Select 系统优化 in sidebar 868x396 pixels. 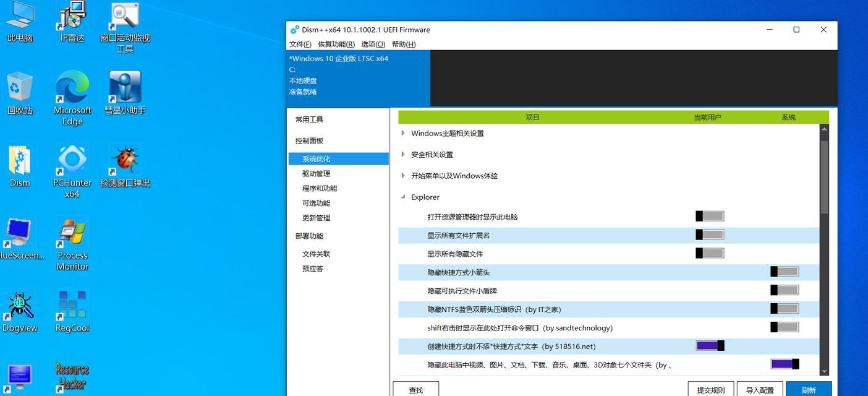click(339, 159)
